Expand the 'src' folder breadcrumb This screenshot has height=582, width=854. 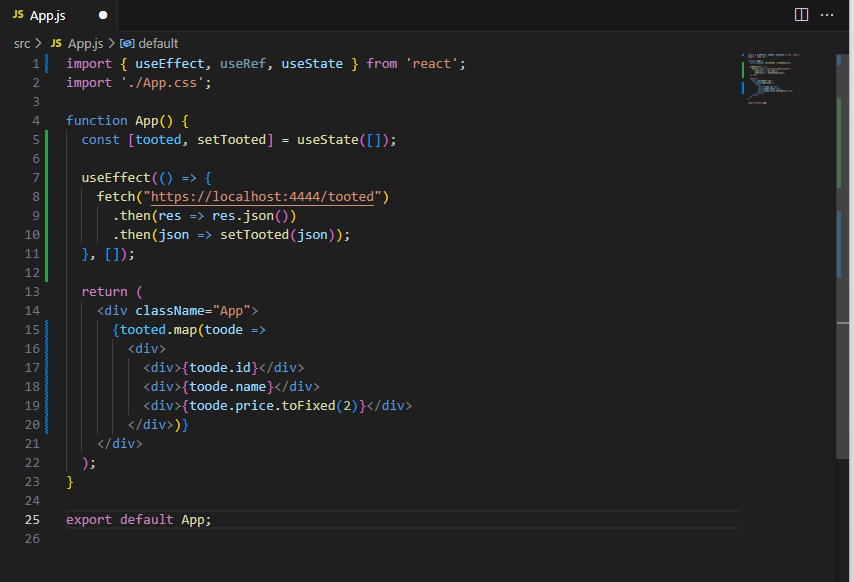pyautogui.click(x=22, y=43)
